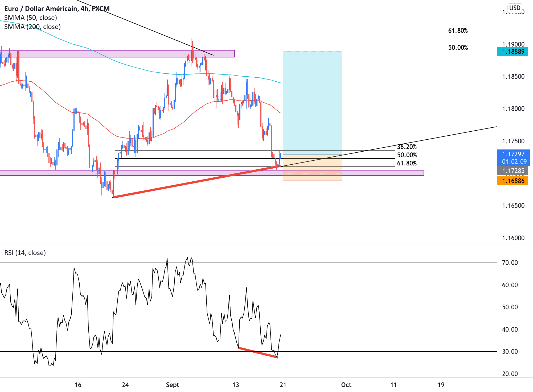This screenshot has height=392, width=533.
Task: Click the 1.18500 price axis label
Action: coord(513,77)
